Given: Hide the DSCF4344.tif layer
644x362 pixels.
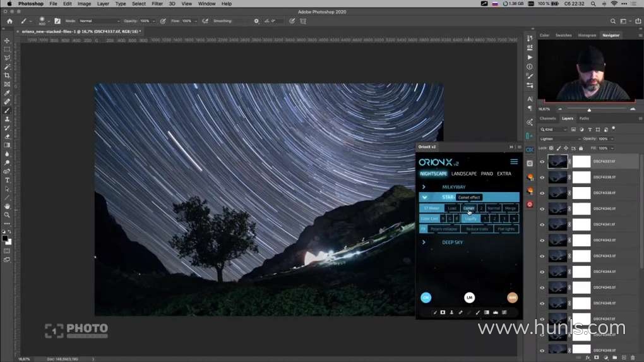Looking at the screenshot, I should (x=542, y=272).
